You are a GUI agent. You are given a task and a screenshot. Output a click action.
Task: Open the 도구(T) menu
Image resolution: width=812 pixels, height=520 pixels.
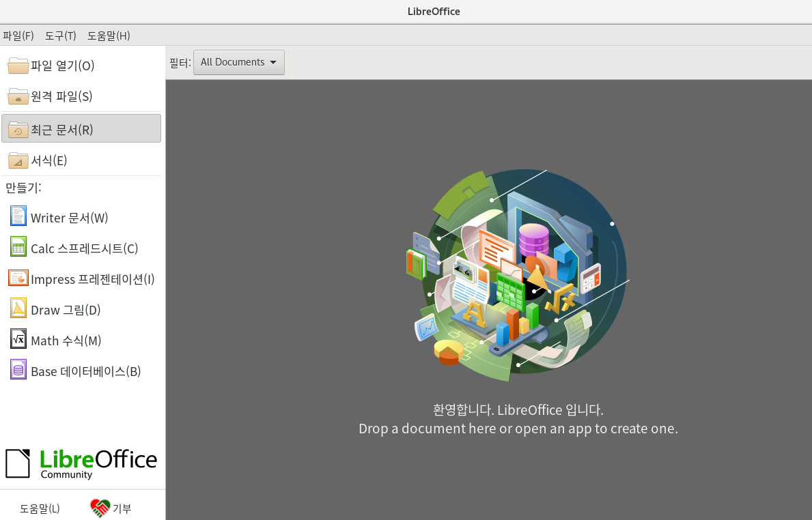click(61, 35)
